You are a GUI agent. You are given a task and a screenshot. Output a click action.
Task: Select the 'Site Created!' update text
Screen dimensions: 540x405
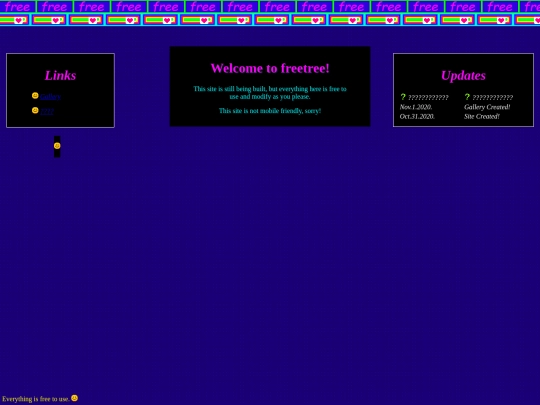tap(481, 116)
